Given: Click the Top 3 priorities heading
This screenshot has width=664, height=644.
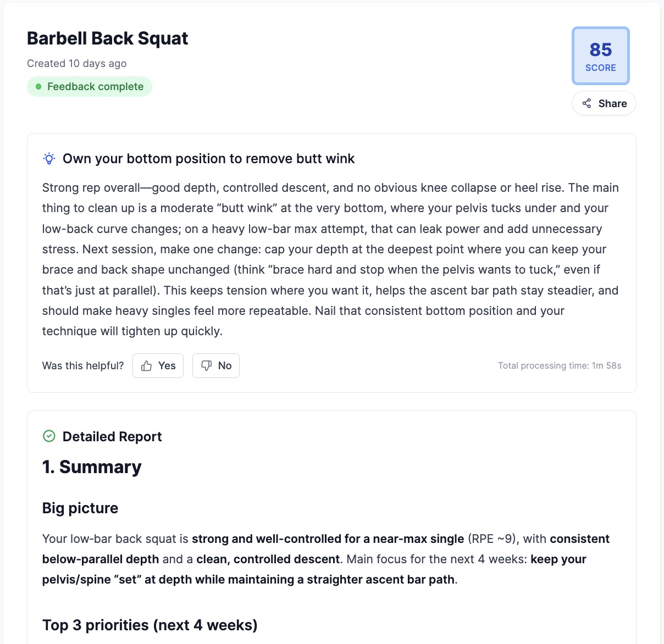Looking at the screenshot, I should pos(150,625).
